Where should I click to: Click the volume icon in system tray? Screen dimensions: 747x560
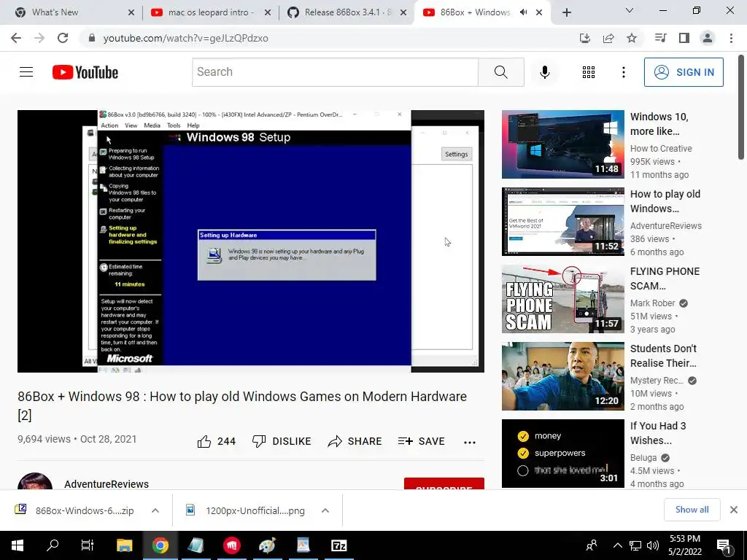tap(653, 545)
